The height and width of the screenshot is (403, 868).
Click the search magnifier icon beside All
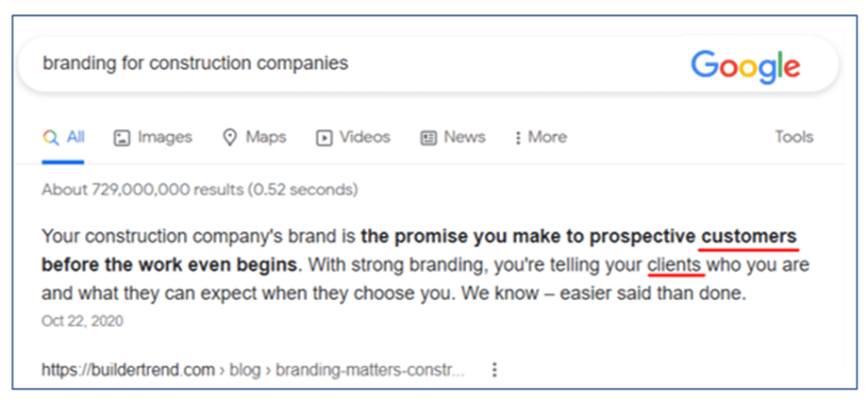pyautogui.click(x=50, y=137)
